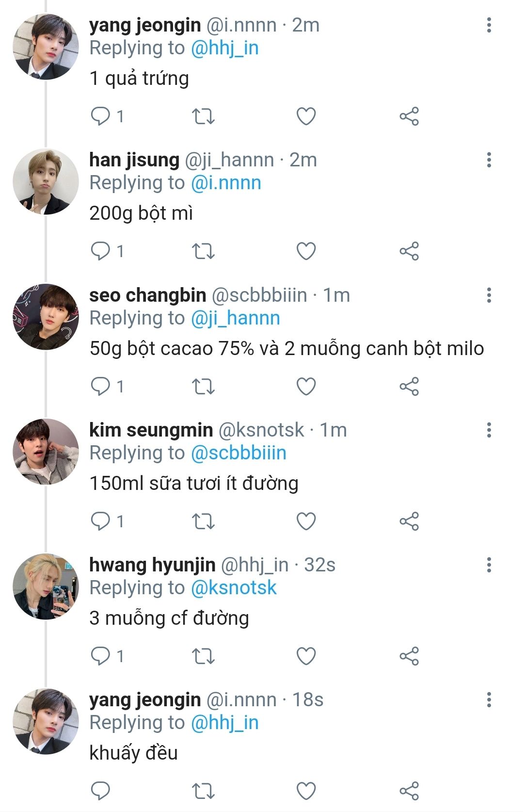Retweet seo changbin's cacao tweet
Screen dimensions: 523x812
(203, 387)
